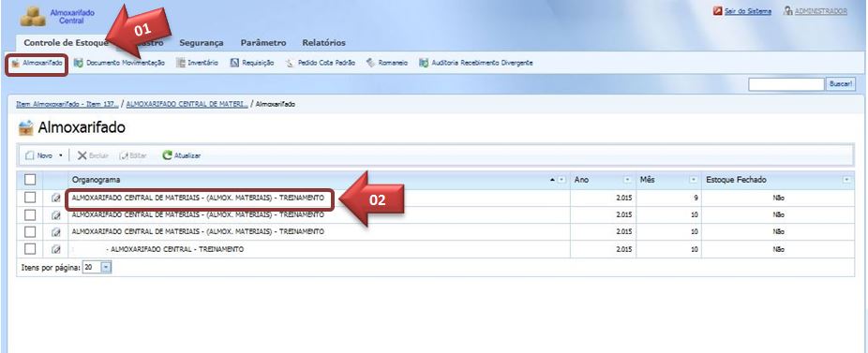Screen dimensions: 868x353
Task: Open the Almoxarifado toolbar item
Action: [x=37, y=63]
